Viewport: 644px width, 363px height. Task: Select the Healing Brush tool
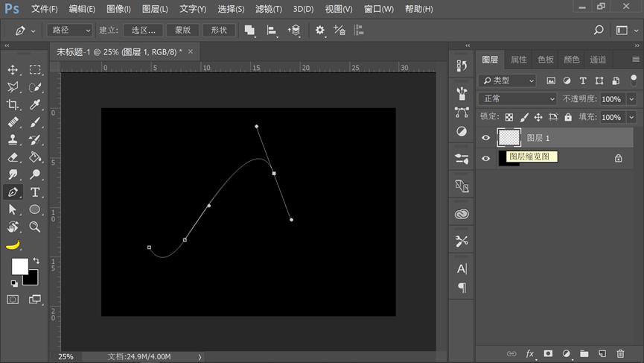[13, 122]
